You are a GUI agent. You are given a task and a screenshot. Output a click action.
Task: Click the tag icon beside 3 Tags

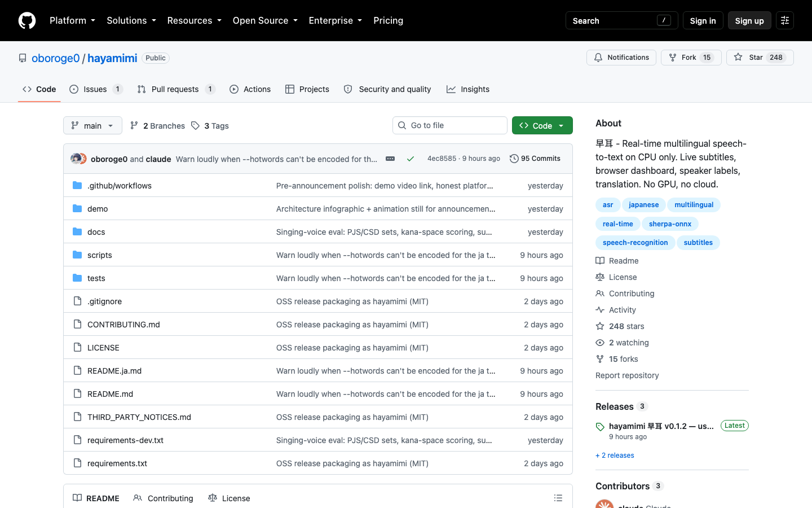pyautogui.click(x=195, y=125)
